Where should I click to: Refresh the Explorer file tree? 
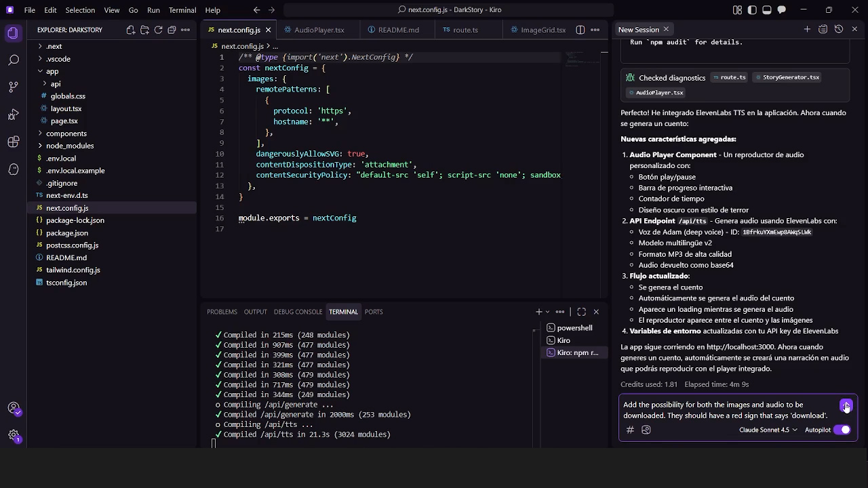tap(158, 30)
